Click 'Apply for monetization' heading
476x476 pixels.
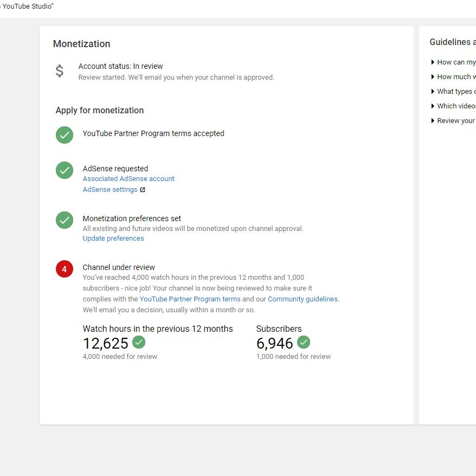coord(100,111)
